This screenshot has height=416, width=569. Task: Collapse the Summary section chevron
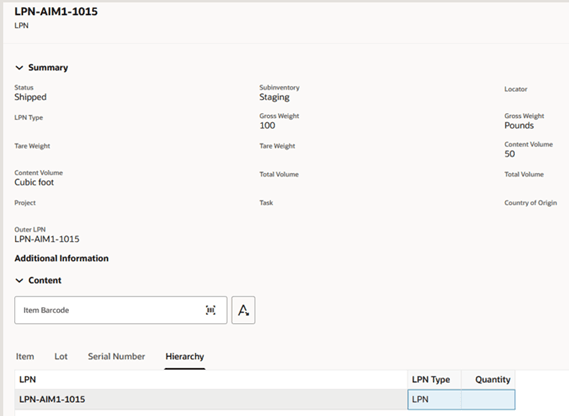point(19,68)
